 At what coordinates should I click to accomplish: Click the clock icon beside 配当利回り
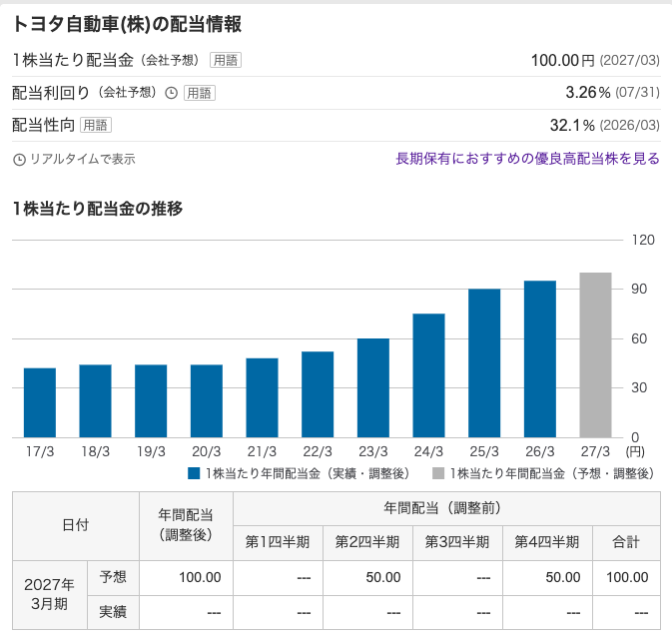(x=171, y=93)
